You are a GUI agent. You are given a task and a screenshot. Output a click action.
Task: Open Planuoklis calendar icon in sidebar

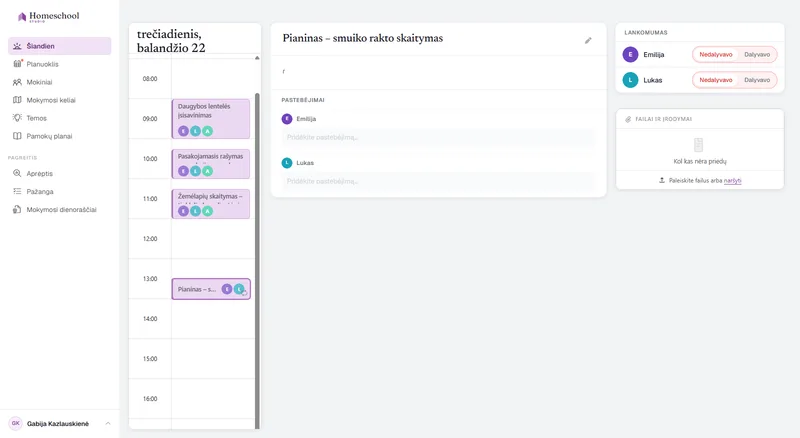point(17,64)
